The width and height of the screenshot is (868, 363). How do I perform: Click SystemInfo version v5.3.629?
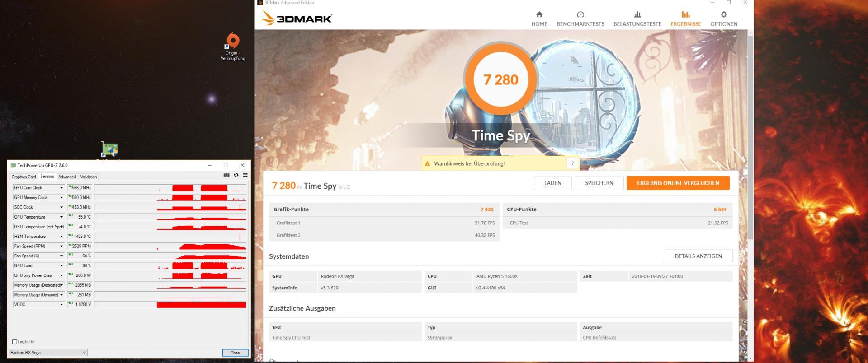click(x=330, y=288)
